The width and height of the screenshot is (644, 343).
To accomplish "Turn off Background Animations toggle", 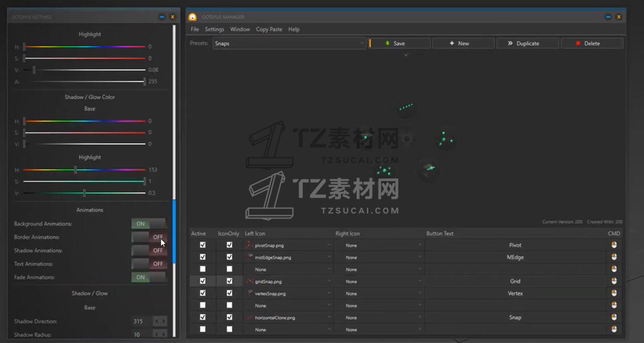I will pos(149,223).
